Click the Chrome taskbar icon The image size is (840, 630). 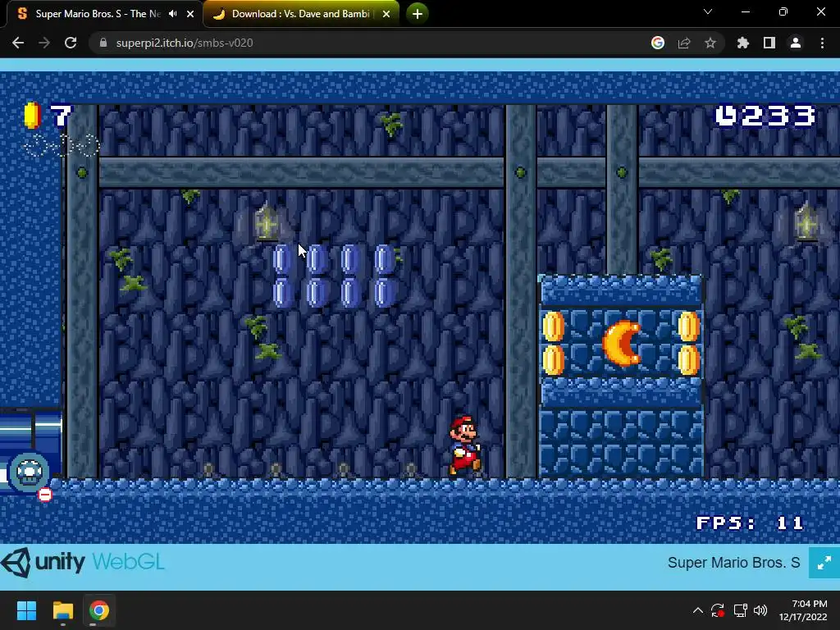tap(99, 610)
